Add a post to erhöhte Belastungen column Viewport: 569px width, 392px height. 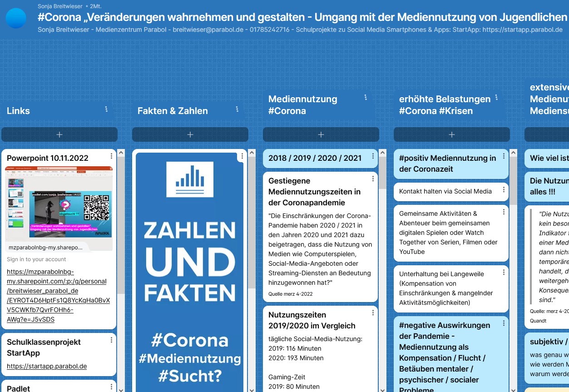(452, 134)
